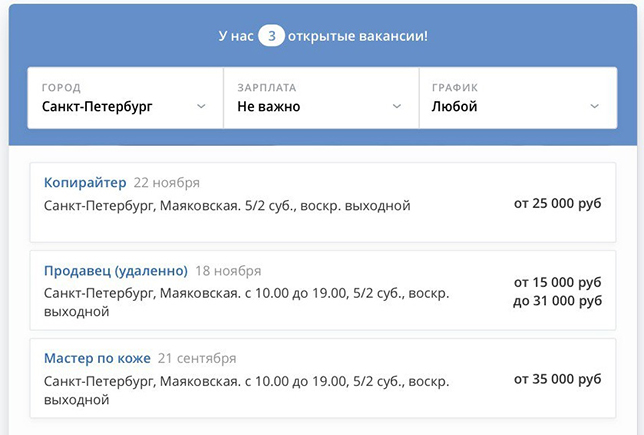Click the открытые вакансии heading text

click(x=358, y=36)
